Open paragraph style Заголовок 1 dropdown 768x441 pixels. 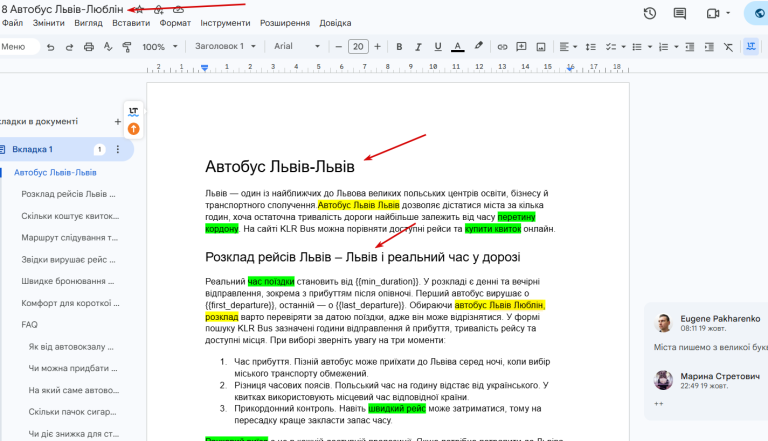pos(225,46)
